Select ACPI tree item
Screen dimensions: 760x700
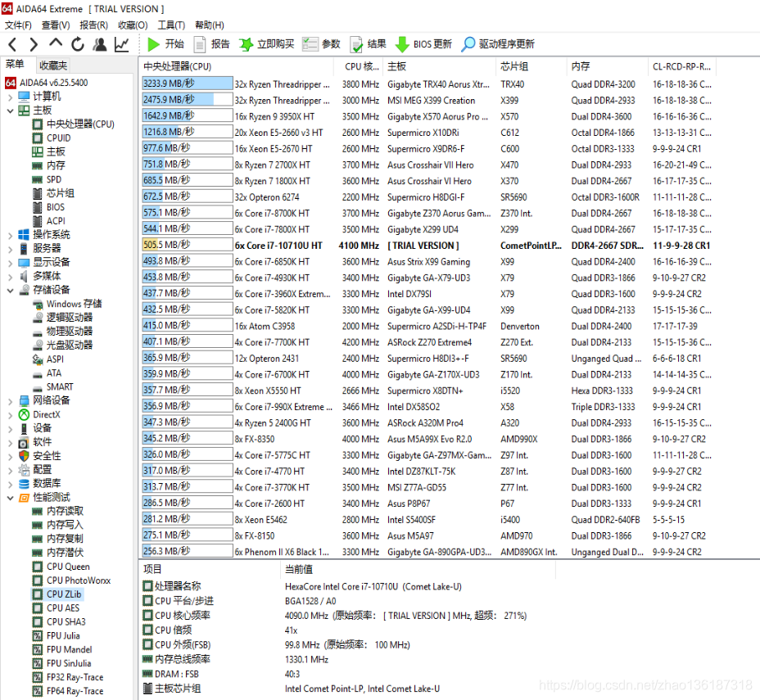[48, 221]
